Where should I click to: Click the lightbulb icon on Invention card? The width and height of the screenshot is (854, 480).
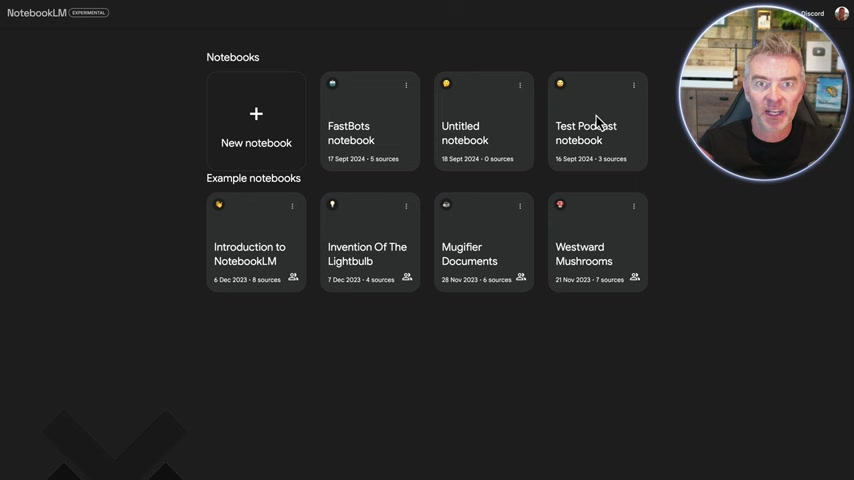[x=332, y=204]
